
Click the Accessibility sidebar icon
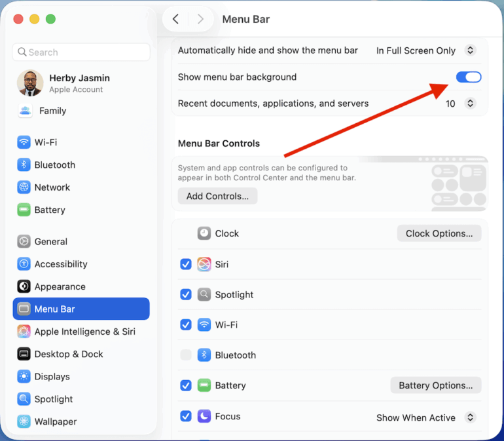click(x=24, y=264)
